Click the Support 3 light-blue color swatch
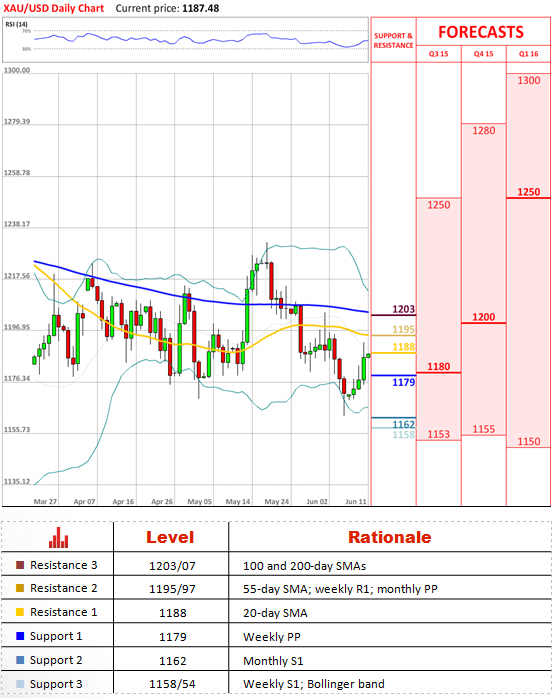555x698 pixels. pos(20,684)
